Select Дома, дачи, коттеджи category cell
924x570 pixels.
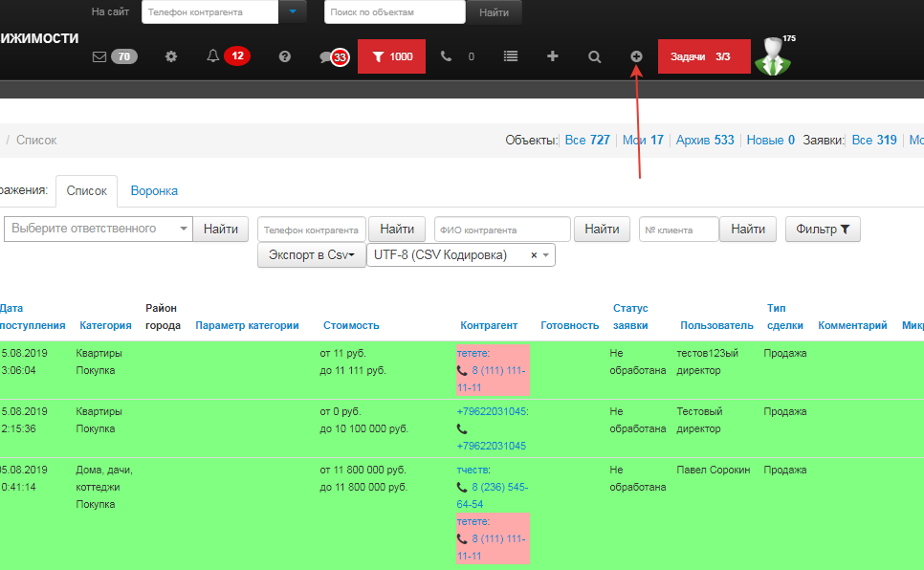pos(104,487)
